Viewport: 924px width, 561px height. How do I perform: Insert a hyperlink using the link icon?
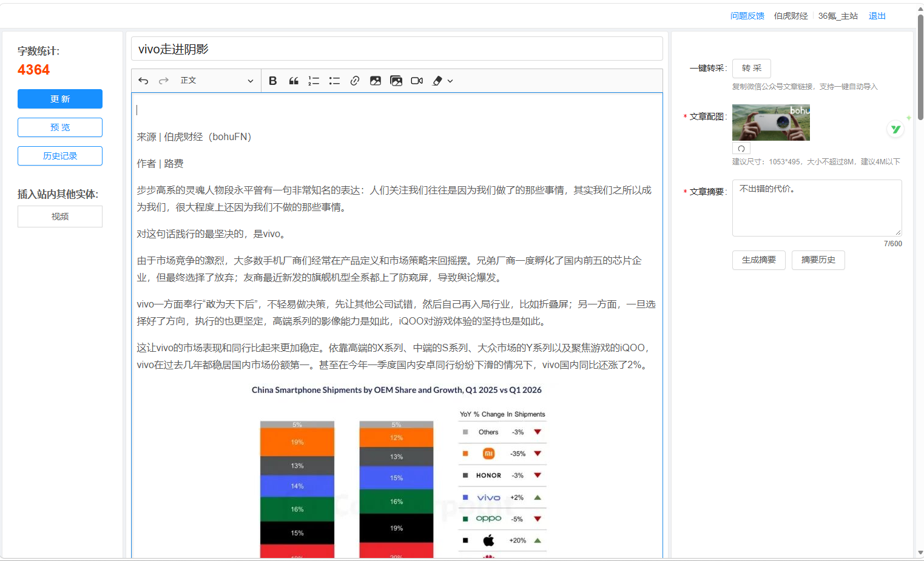355,81
